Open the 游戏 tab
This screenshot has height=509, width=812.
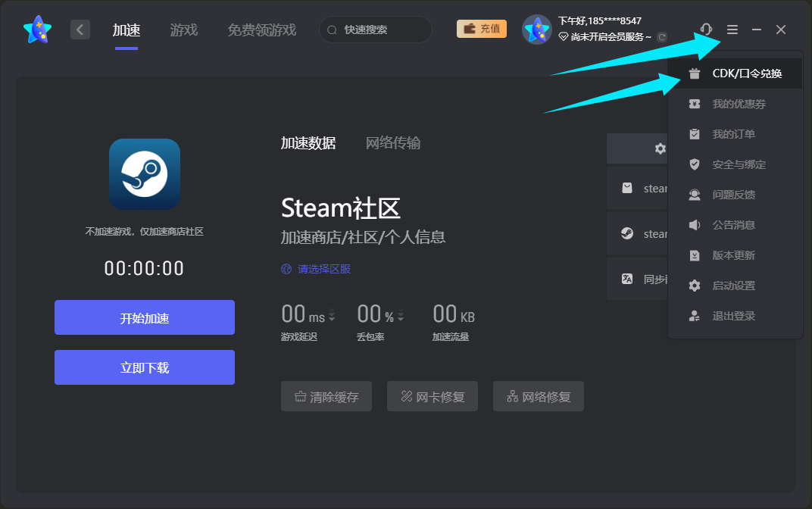pyautogui.click(x=184, y=30)
